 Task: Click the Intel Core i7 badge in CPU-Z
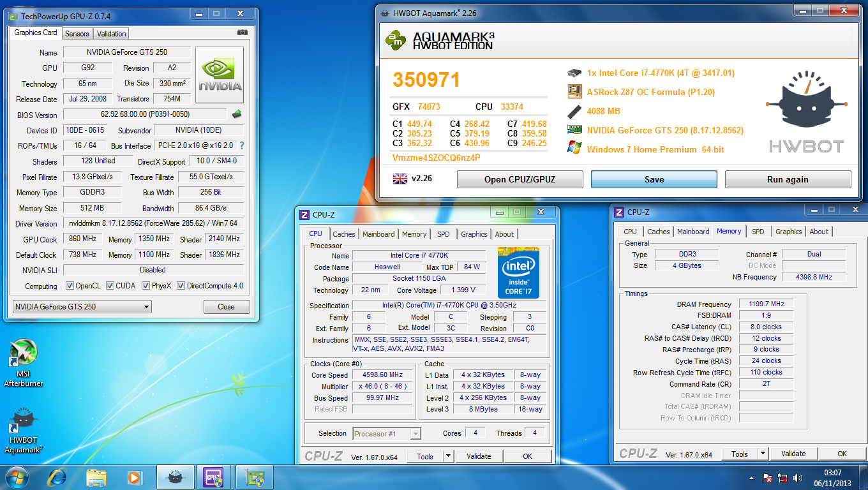tap(518, 272)
